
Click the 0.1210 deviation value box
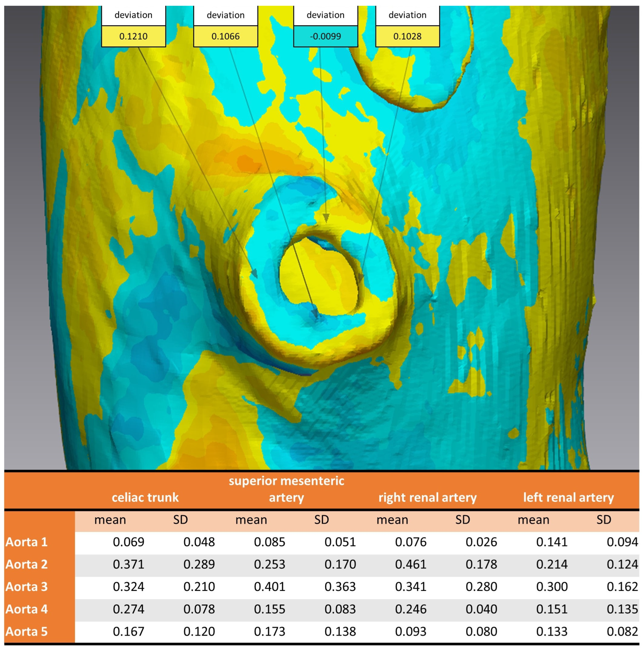[133, 36]
